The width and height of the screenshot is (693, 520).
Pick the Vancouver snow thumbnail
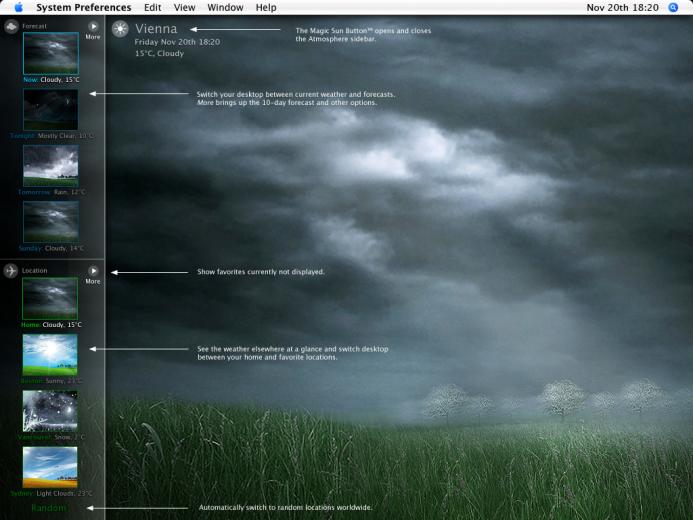click(x=50, y=410)
